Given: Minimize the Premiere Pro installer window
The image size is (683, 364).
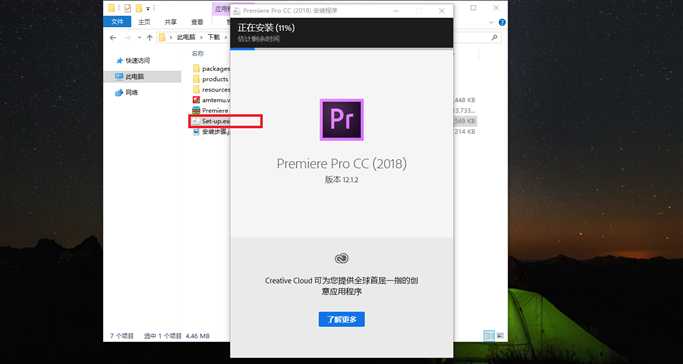Looking at the screenshot, I should 397,11.
